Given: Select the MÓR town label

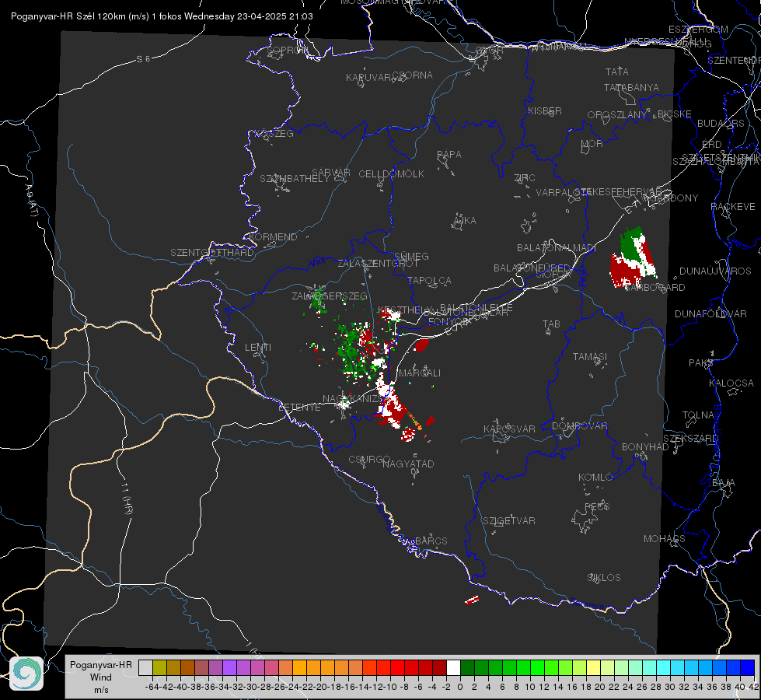Looking at the screenshot, I should tap(592, 143).
